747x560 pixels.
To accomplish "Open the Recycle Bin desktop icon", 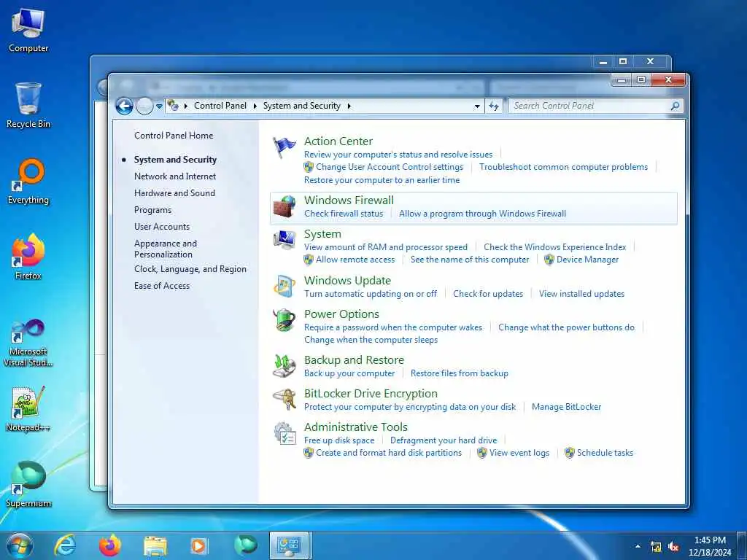I will pyautogui.click(x=28, y=105).
